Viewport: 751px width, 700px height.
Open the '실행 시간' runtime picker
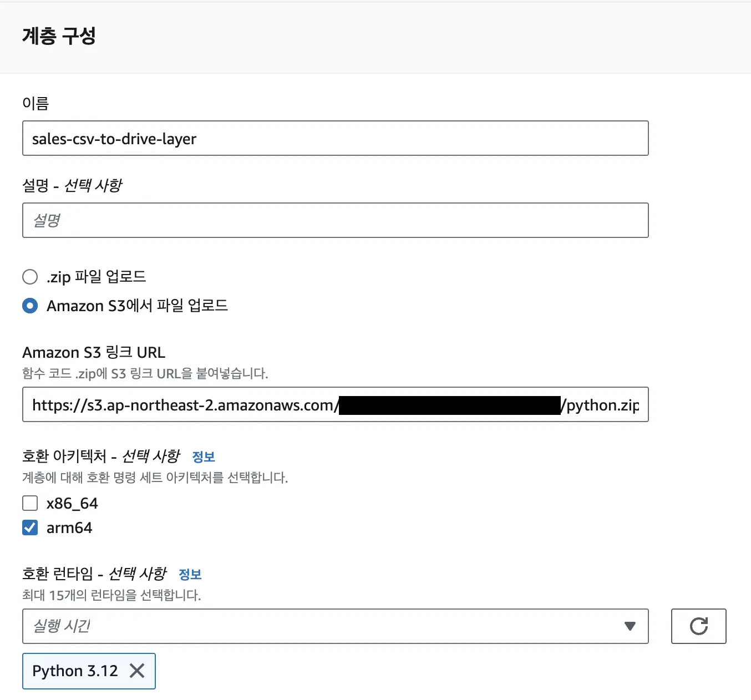pos(222,626)
